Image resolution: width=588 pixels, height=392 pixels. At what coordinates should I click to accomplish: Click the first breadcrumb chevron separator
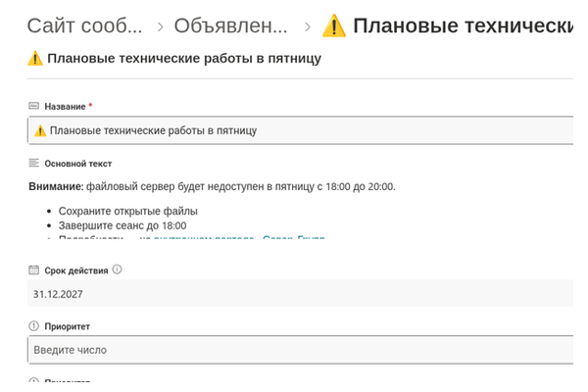point(160,27)
